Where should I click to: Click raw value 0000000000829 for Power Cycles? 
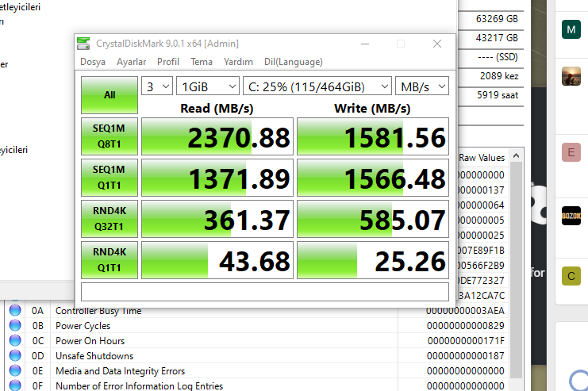click(x=465, y=326)
